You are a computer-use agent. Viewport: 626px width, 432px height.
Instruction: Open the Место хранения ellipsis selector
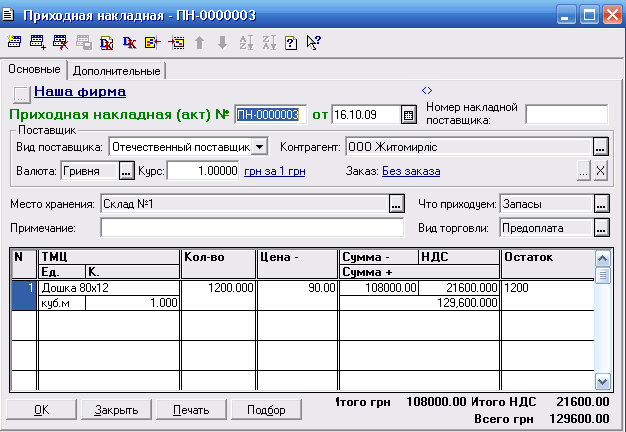[396, 204]
